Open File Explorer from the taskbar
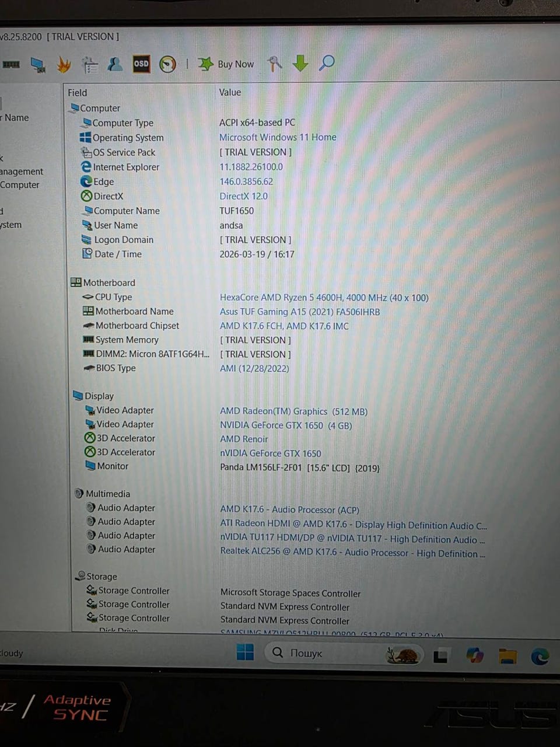 (x=508, y=656)
